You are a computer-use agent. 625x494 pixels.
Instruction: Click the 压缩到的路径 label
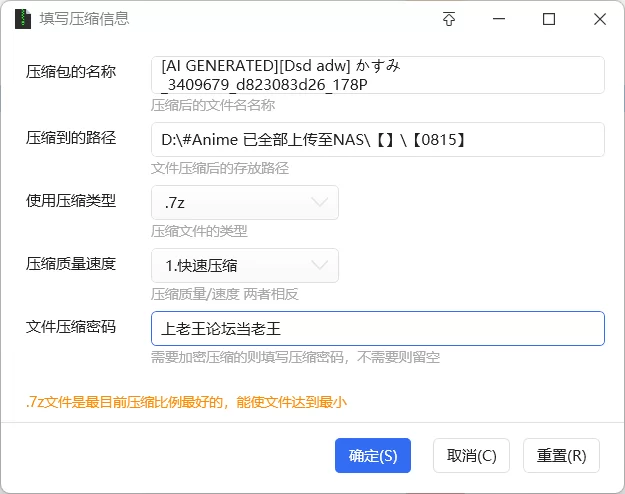tap(71, 138)
